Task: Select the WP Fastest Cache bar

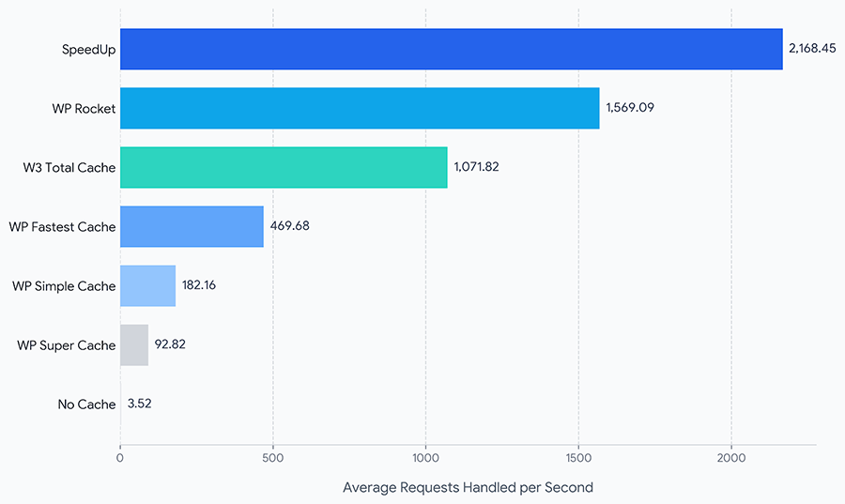Action: (x=192, y=226)
